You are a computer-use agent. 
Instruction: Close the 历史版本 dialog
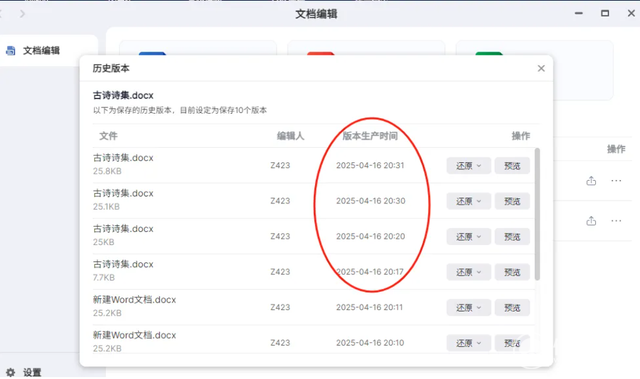coord(541,69)
